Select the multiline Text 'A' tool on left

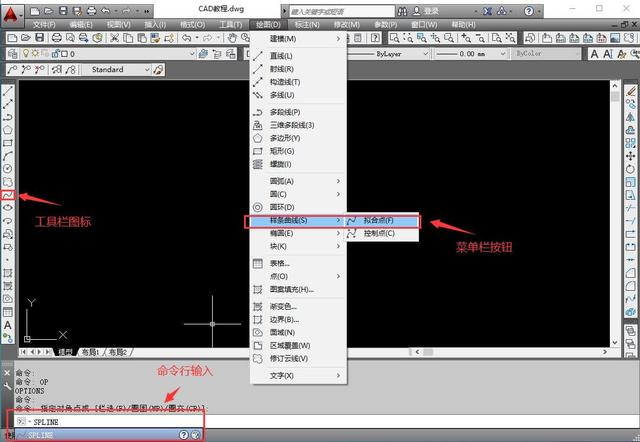8,325
